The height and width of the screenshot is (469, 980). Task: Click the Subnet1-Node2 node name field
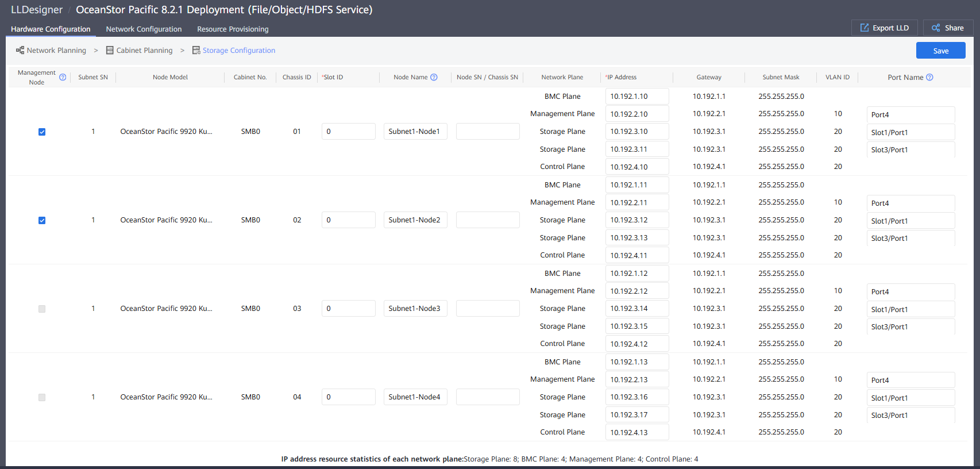point(415,220)
